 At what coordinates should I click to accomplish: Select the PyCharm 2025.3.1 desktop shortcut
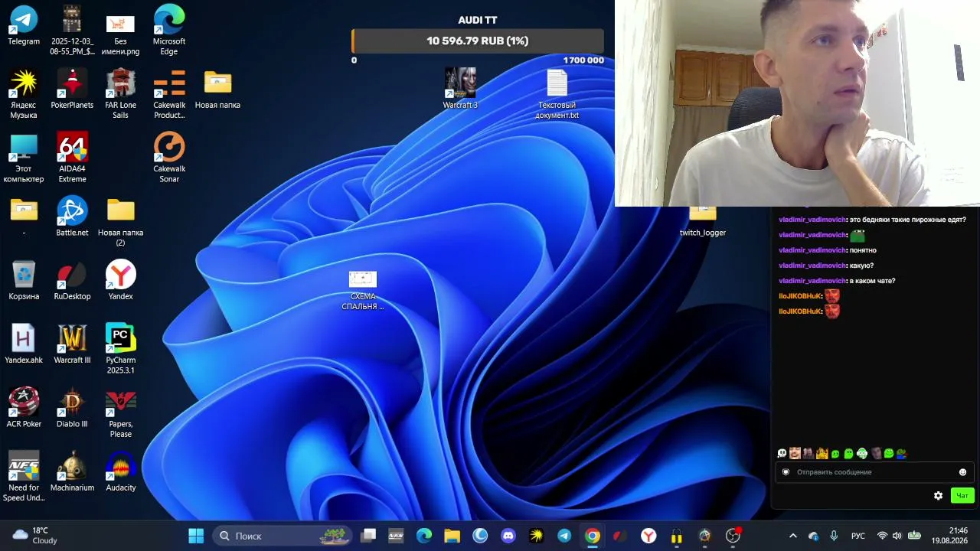coord(121,349)
